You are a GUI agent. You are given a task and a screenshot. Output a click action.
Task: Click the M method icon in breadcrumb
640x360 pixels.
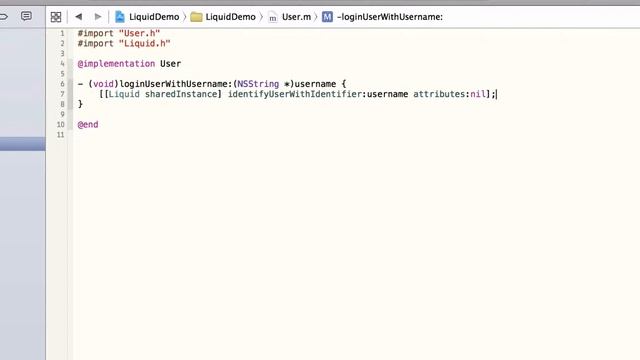327,17
